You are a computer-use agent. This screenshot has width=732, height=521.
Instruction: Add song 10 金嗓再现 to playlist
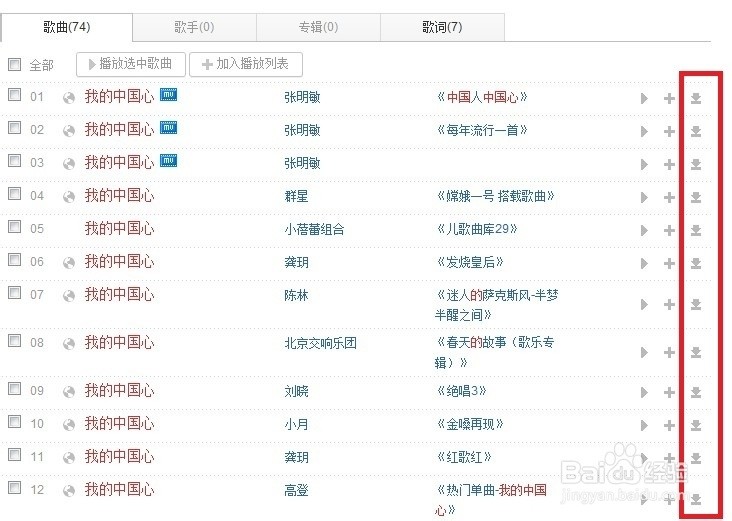click(669, 425)
